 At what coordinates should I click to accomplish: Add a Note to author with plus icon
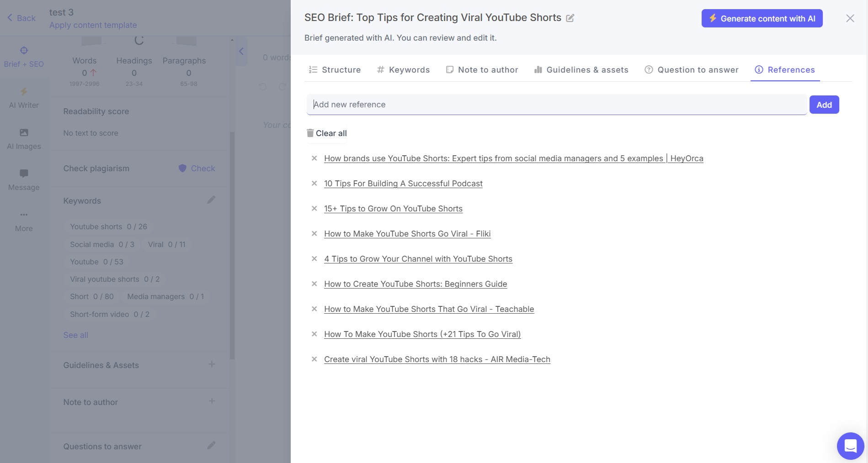click(x=212, y=401)
